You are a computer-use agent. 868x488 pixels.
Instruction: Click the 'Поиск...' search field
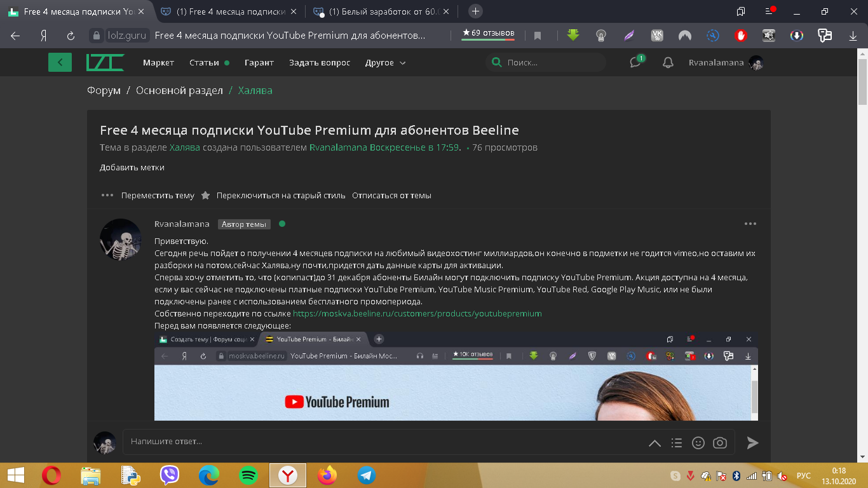click(x=546, y=62)
